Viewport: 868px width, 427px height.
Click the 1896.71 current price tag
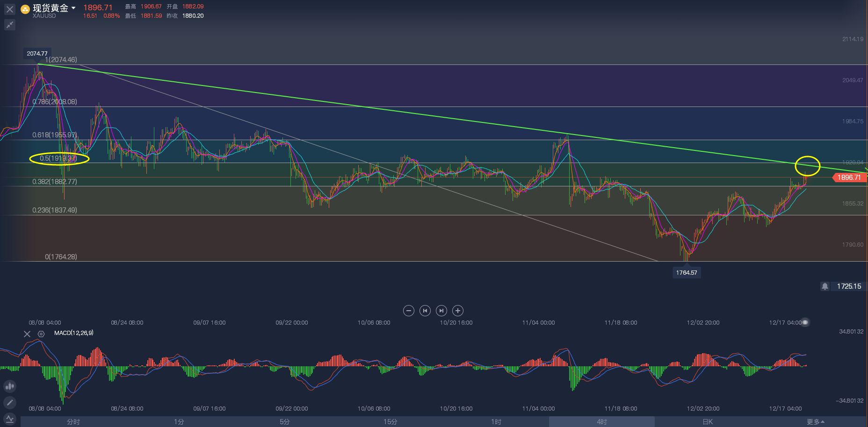coord(849,178)
